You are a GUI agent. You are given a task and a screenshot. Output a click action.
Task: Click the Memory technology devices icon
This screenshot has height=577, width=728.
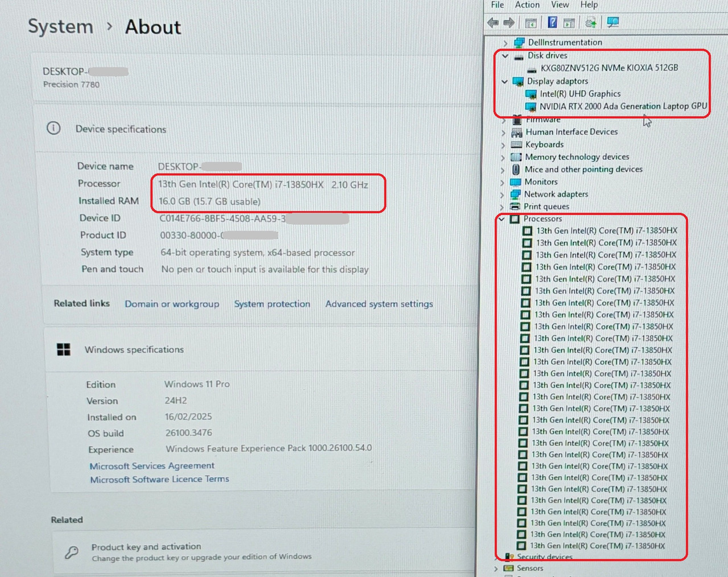pyautogui.click(x=516, y=157)
